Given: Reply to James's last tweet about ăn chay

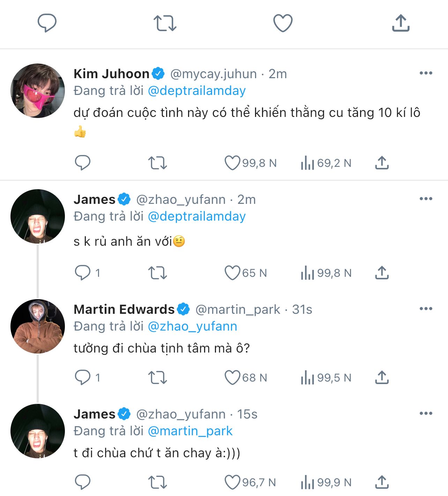Looking at the screenshot, I should [x=83, y=482].
